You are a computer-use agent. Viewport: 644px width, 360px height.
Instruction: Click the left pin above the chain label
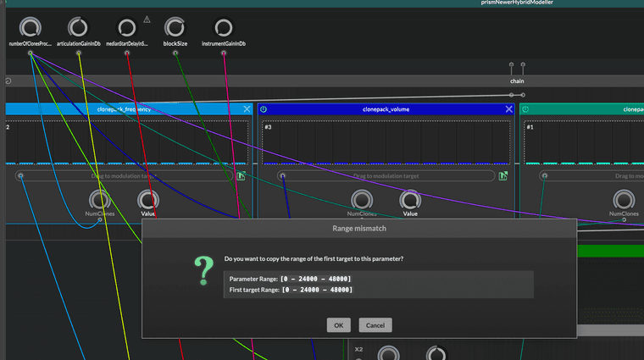pyautogui.click(x=511, y=65)
